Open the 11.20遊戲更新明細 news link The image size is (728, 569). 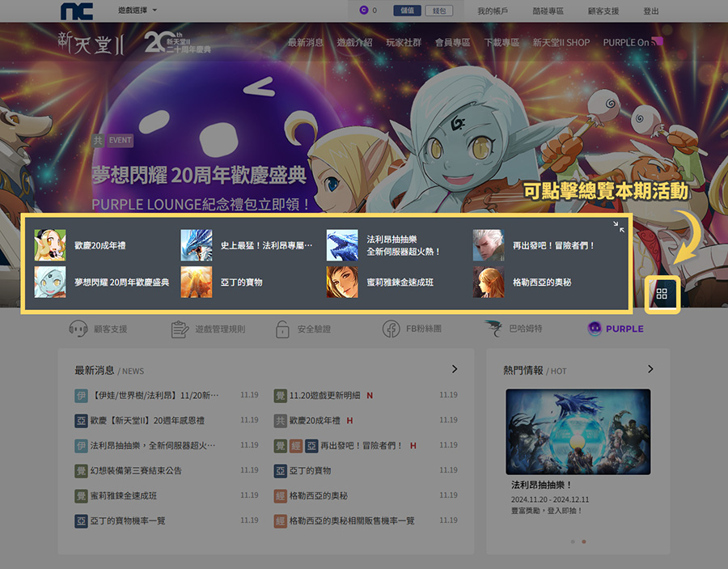pyautogui.click(x=324, y=395)
